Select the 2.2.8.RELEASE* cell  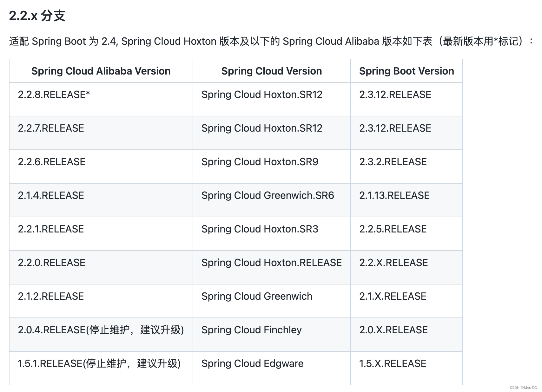54,95
